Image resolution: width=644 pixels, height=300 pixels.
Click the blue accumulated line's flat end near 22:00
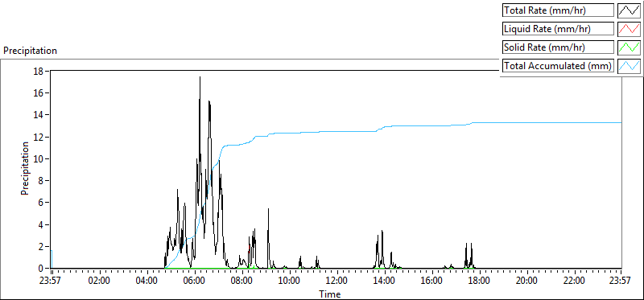point(574,122)
